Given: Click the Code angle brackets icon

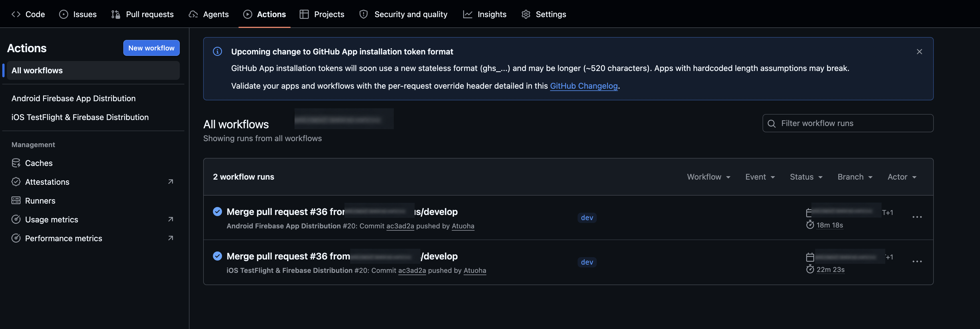Looking at the screenshot, I should point(16,14).
